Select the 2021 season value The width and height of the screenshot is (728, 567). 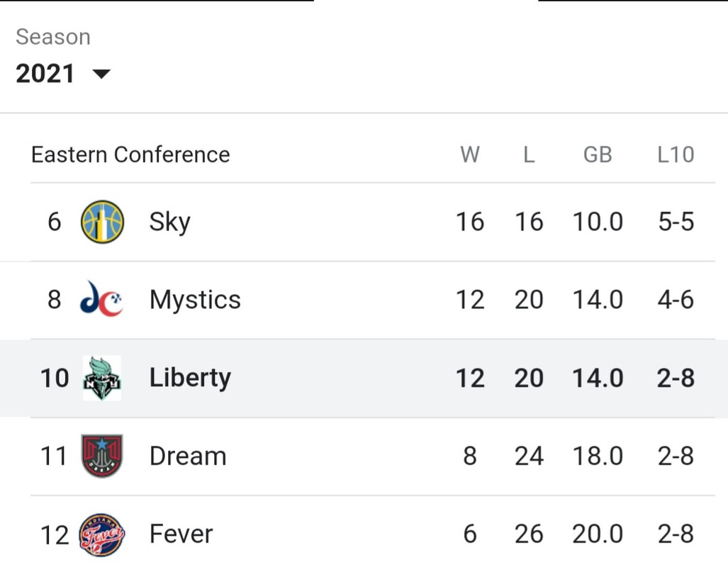point(45,74)
